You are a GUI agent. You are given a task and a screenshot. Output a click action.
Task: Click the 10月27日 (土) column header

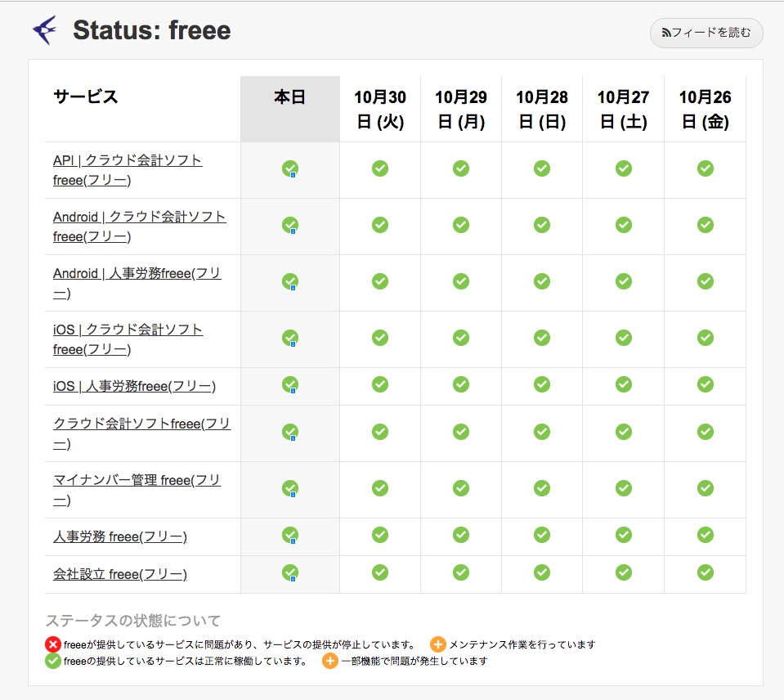624,109
